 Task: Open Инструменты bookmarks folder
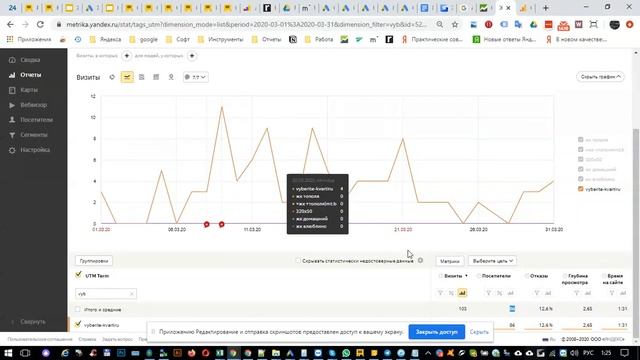coord(220,40)
